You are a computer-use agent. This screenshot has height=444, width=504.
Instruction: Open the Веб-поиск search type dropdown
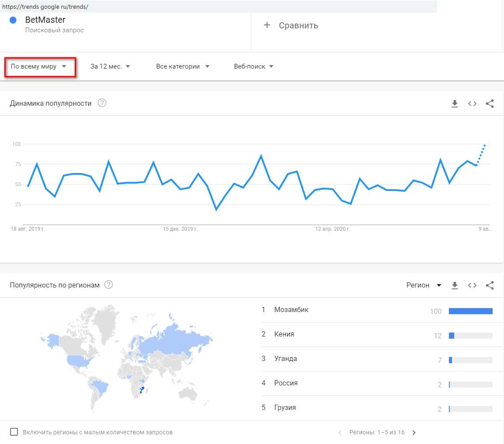pyautogui.click(x=254, y=67)
